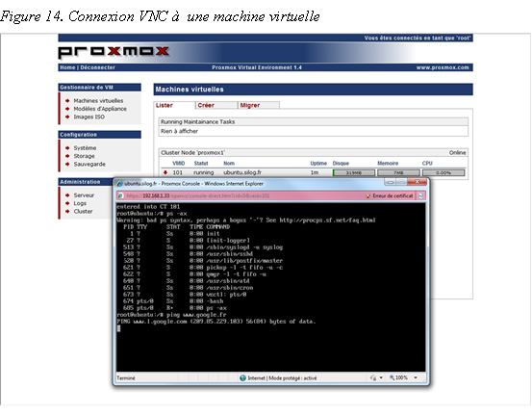Click the CPU column header
The image size is (532, 415).
tap(427, 164)
